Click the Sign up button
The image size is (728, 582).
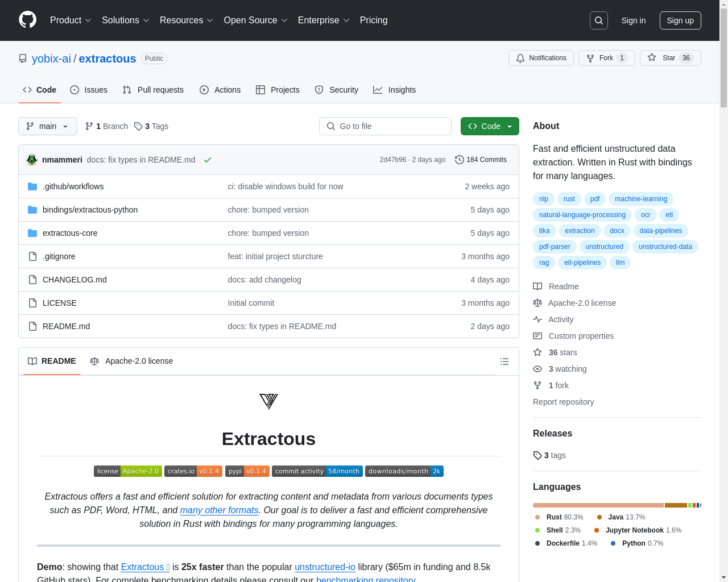coord(680,20)
